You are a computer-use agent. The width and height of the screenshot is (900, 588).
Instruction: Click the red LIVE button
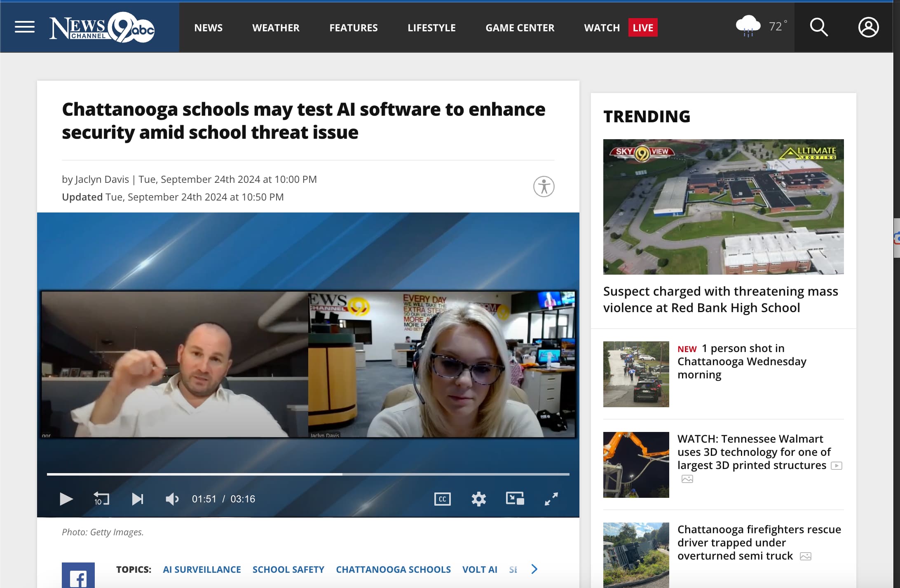(642, 28)
